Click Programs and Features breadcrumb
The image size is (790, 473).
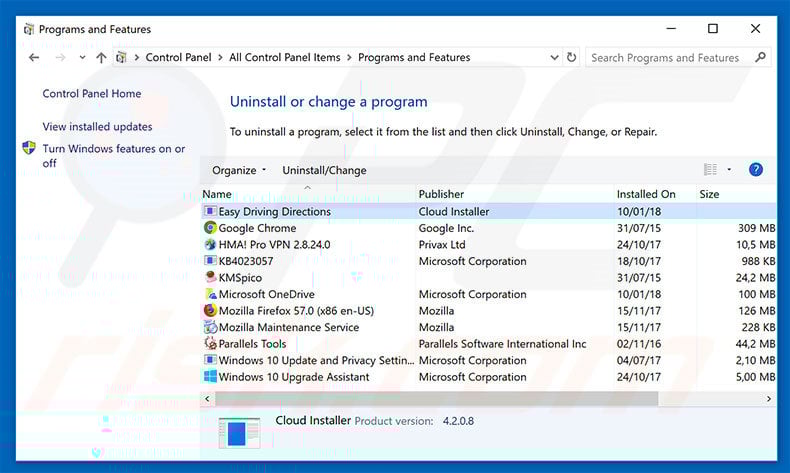(x=414, y=57)
